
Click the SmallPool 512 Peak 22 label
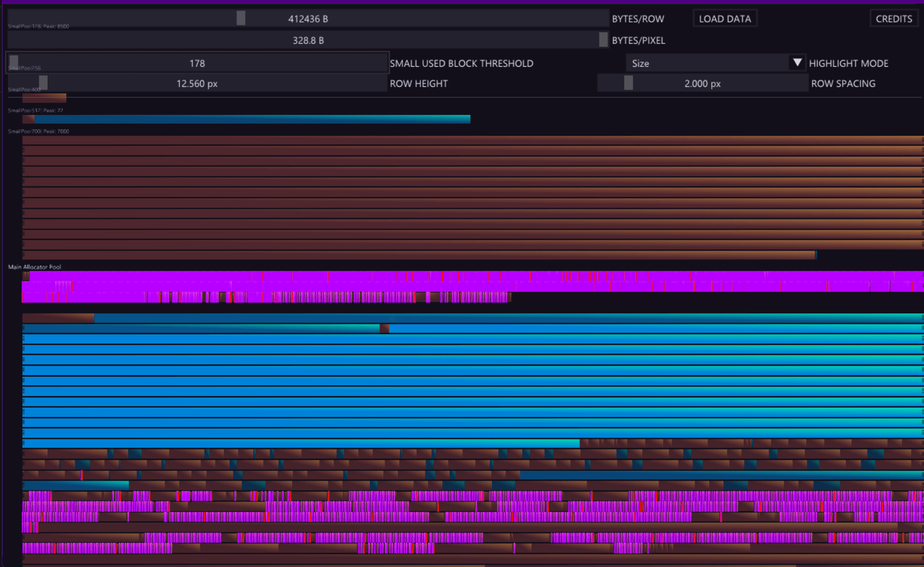[35, 110]
